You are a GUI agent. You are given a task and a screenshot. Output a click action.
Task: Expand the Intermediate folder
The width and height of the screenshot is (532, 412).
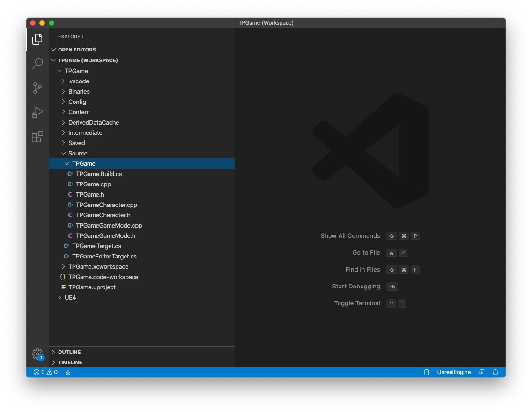141,132
